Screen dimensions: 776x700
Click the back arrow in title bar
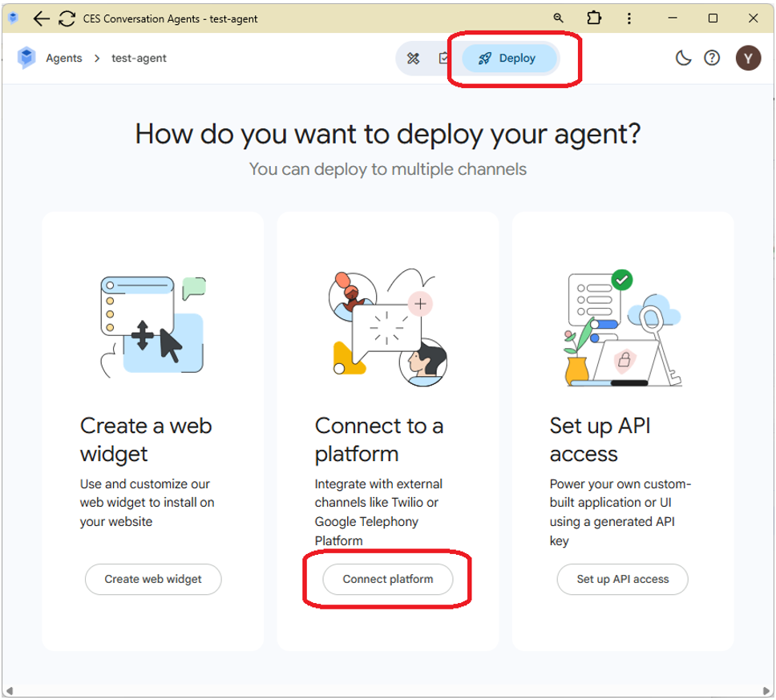42,18
